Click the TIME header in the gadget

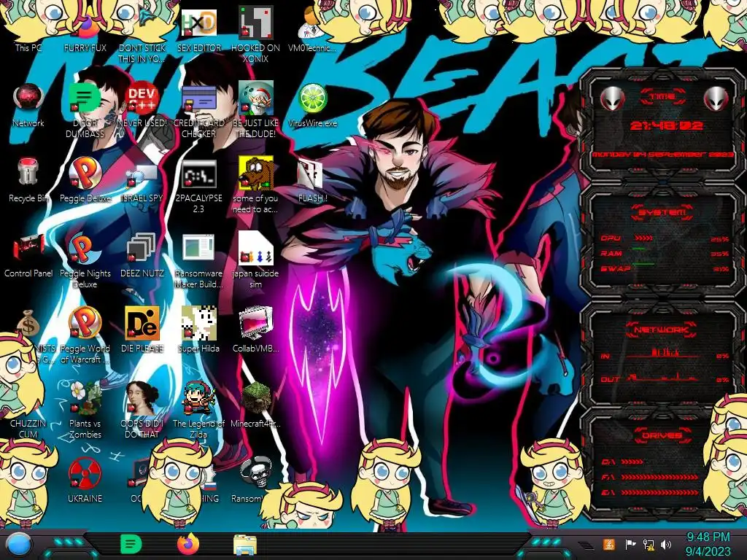click(662, 97)
